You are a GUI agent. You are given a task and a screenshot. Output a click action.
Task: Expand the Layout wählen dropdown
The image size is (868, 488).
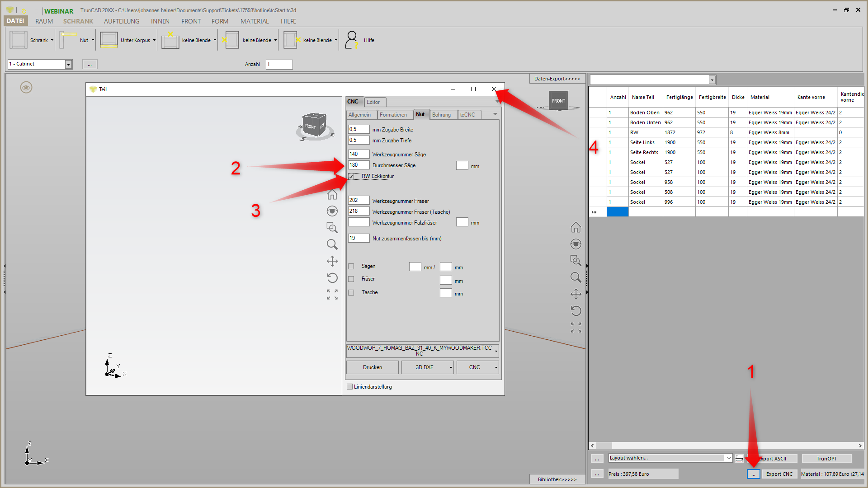point(728,458)
